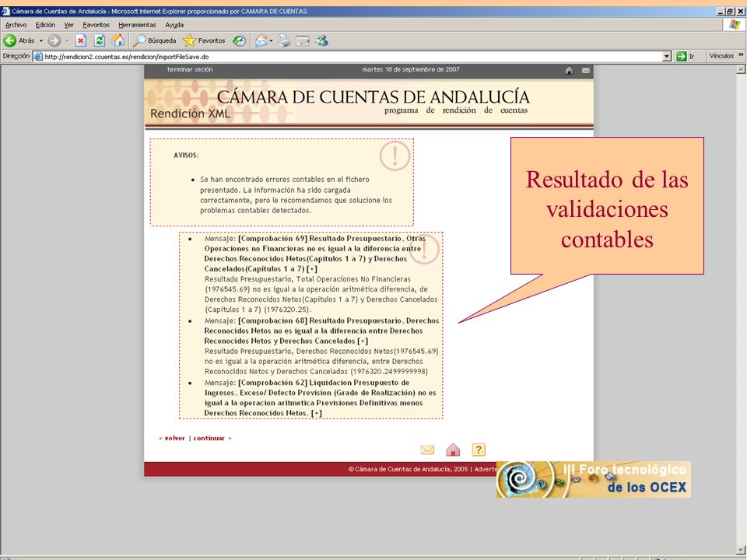Expand Comprobación 68 details with [+]
The image size is (747, 560).
click(x=363, y=341)
